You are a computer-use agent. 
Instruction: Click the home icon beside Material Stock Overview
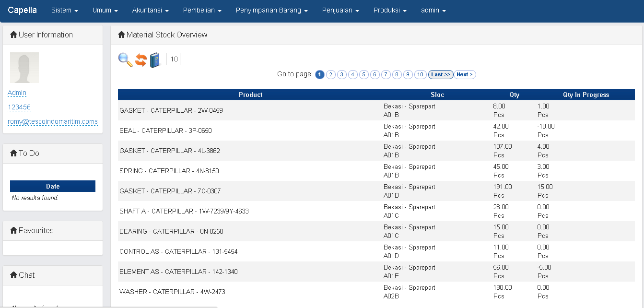(121, 35)
